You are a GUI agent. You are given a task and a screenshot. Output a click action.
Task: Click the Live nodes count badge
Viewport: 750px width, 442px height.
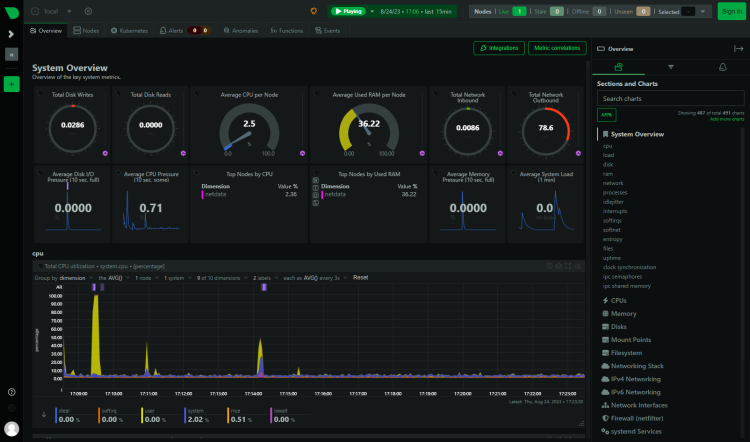pyautogui.click(x=519, y=11)
